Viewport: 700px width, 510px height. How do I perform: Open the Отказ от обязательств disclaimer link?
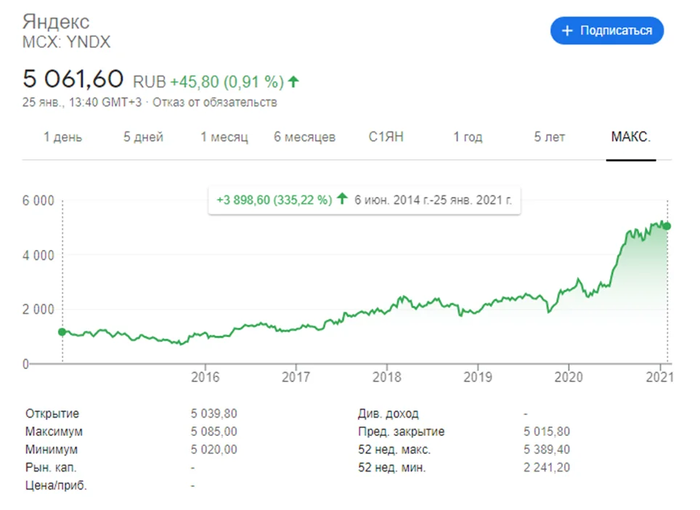pyautogui.click(x=215, y=102)
